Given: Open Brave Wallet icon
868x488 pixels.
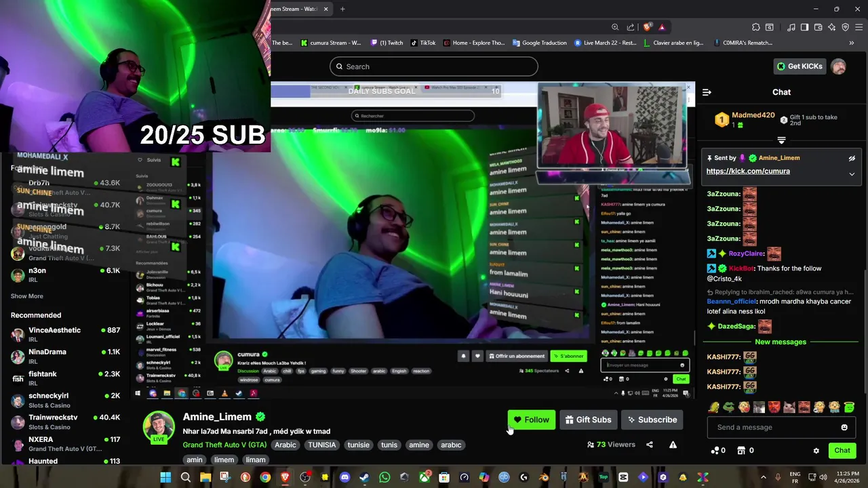Looking at the screenshot, I should click(818, 27).
